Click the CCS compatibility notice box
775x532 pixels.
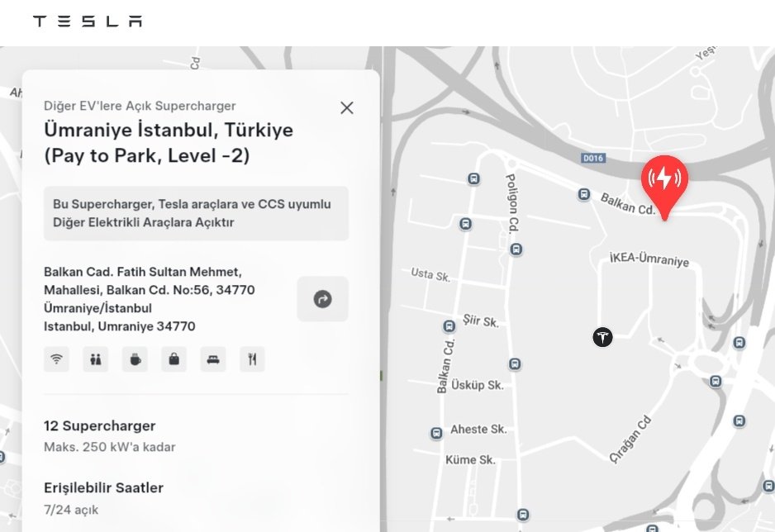[x=196, y=213]
